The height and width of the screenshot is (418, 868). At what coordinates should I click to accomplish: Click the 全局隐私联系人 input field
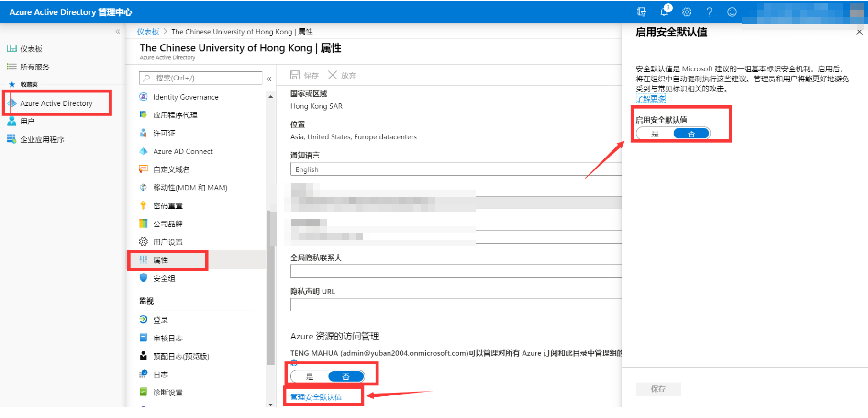pyautogui.click(x=456, y=271)
